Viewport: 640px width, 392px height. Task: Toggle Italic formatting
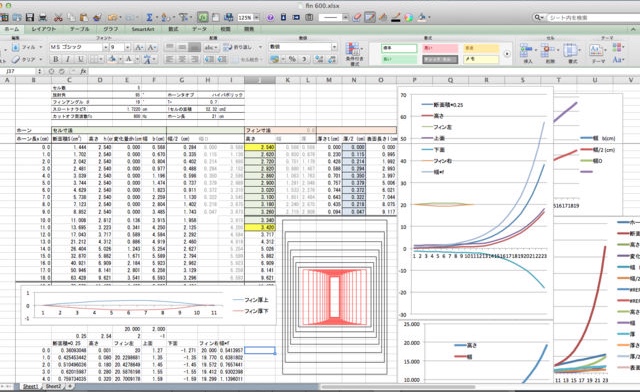[x=68, y=59]
